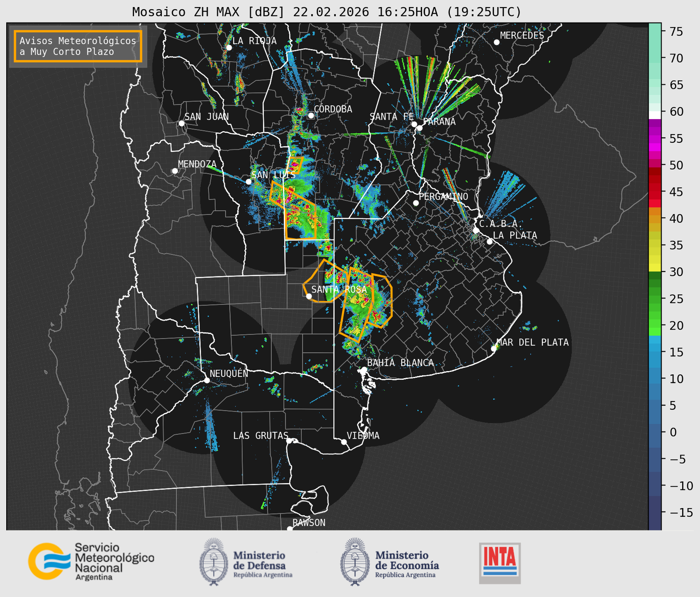Click the Servicio Meteorológico Nacional logo

pyautogui.click(x=91, y=561)
